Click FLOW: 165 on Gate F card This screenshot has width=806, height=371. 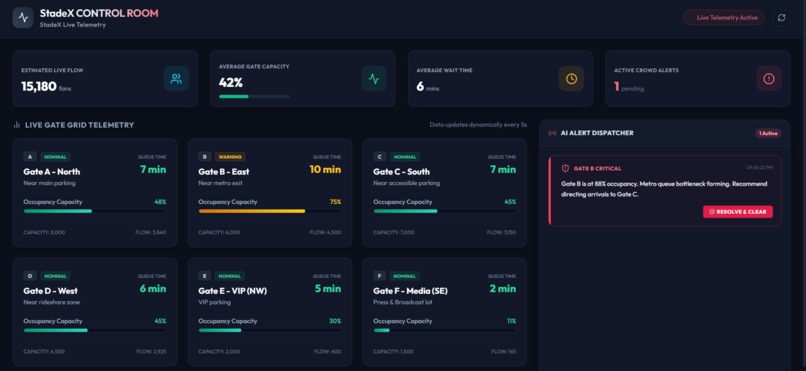503,351
